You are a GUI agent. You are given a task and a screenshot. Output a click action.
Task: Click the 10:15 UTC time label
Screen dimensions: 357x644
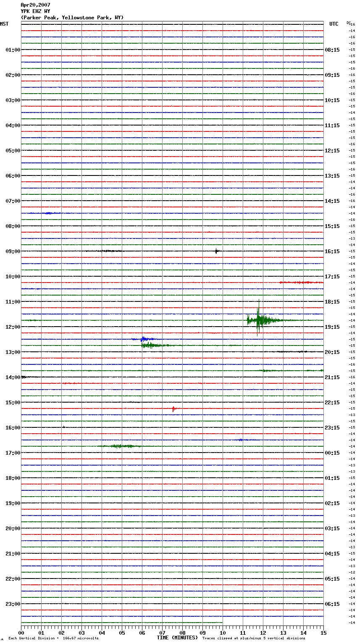(x=332, y=100)
